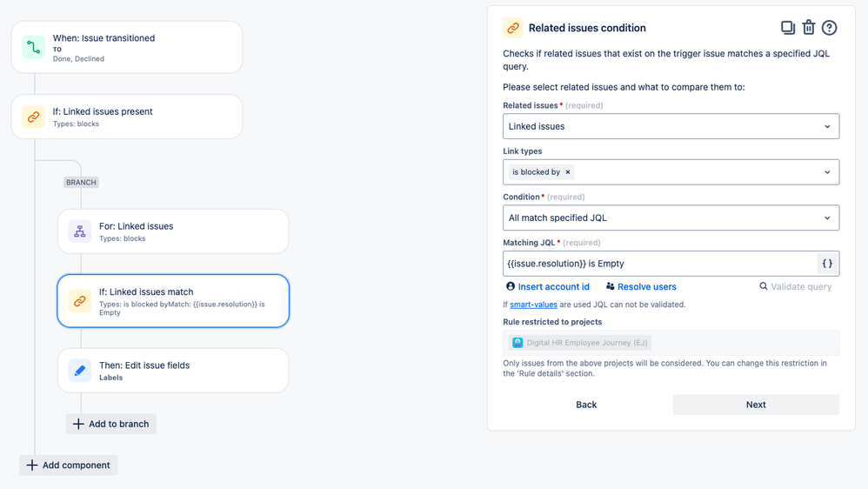Open the Condition dropdown
This screenshot has height=489, width=868.
pos(671,218)
